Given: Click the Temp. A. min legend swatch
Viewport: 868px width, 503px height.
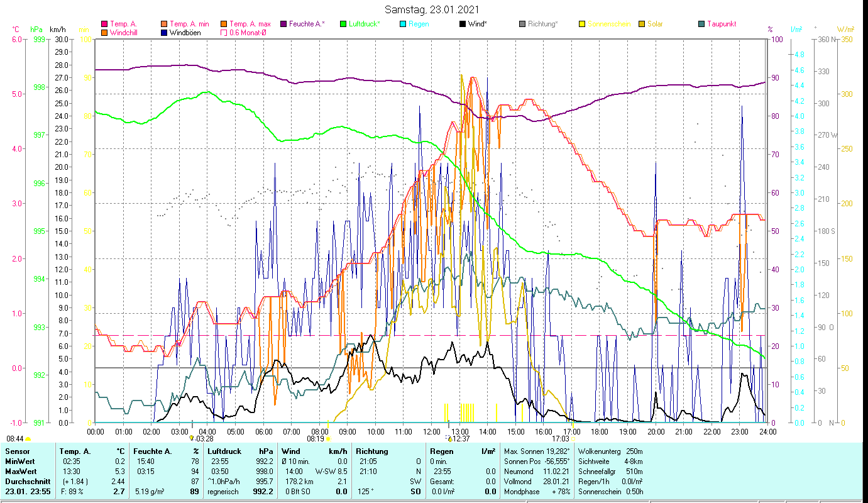Looking at the screenshot, I should point(164,24).
